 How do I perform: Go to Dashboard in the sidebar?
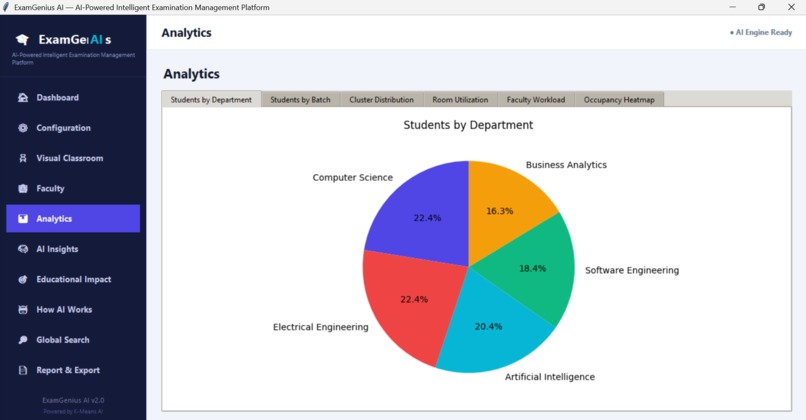point(73,98)
